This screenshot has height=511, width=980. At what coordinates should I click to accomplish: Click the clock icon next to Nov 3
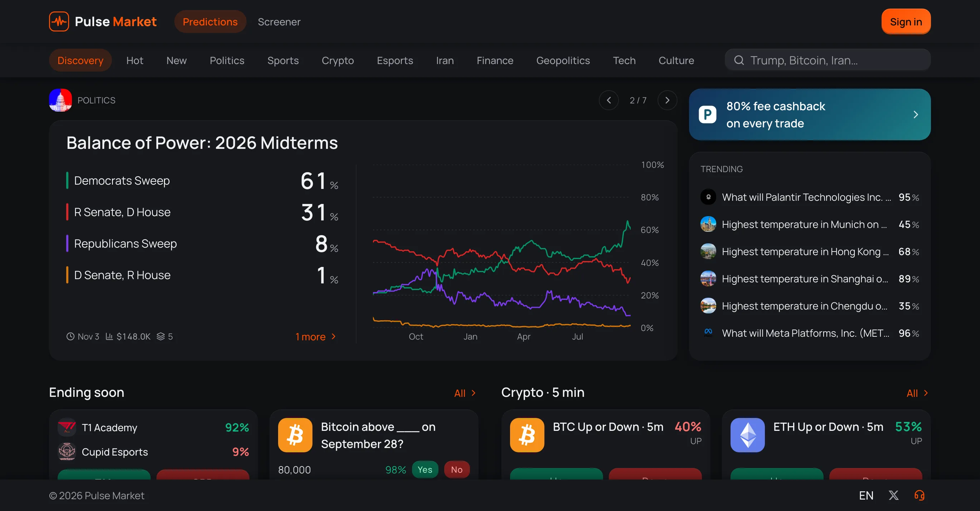(x=70, y=336)
